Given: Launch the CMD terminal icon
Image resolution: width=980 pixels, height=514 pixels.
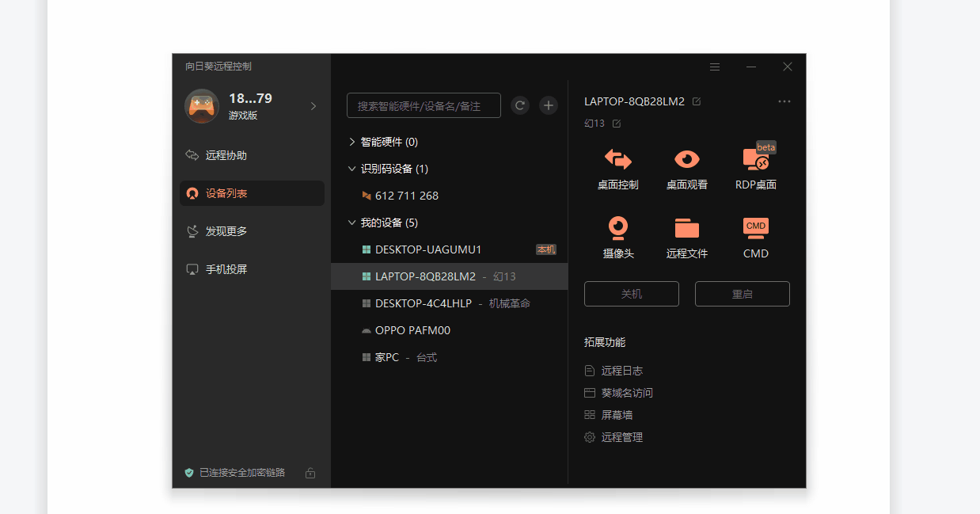Looking at the screenshot, I should tap(756, 228).
